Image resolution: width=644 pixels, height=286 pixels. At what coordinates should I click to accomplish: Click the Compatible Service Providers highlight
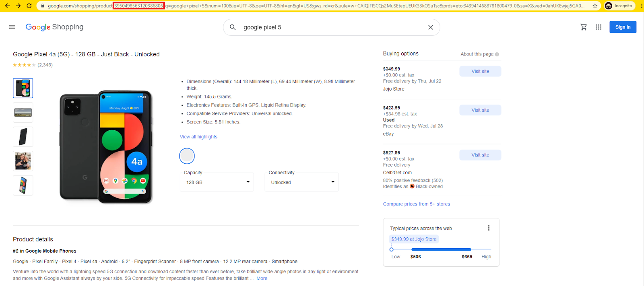click(x=239, y=113)
